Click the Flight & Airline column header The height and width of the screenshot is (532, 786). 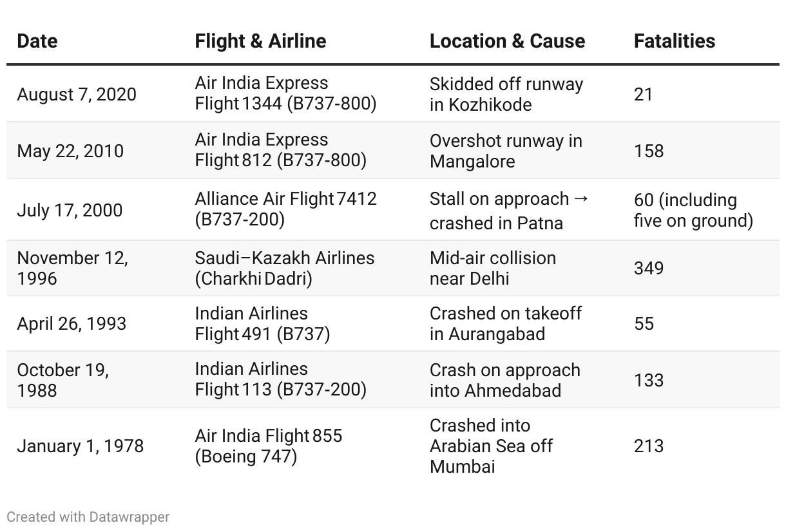(260, 41)
